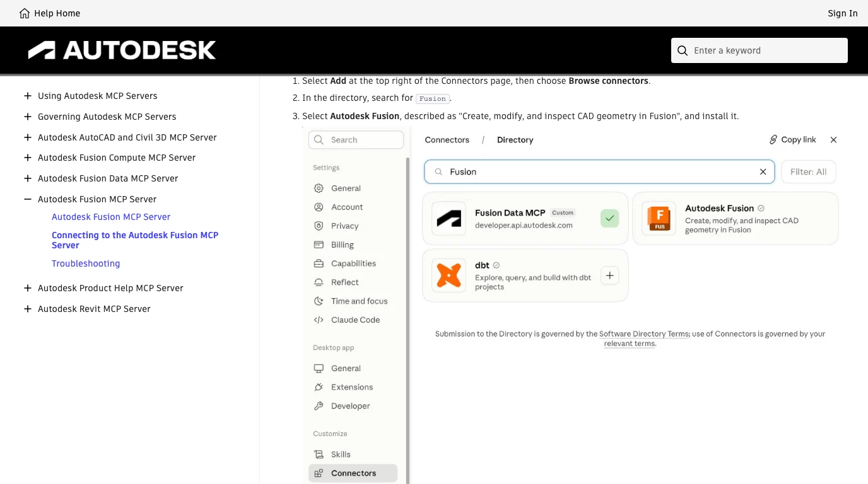Click the Reflect icon

tap(319, 282)
